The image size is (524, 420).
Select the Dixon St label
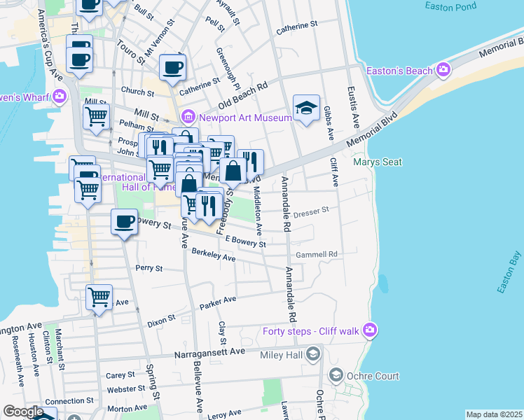click(x=161, y=321)
